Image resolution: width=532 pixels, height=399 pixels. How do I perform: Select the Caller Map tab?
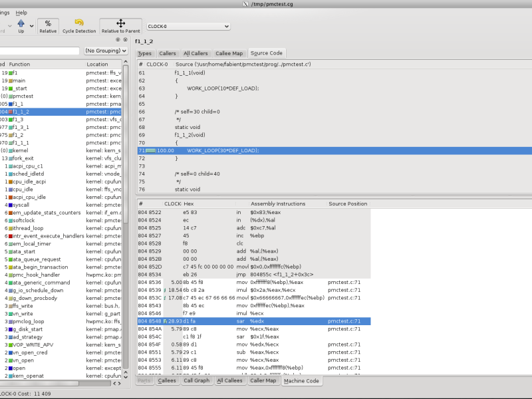263,380
